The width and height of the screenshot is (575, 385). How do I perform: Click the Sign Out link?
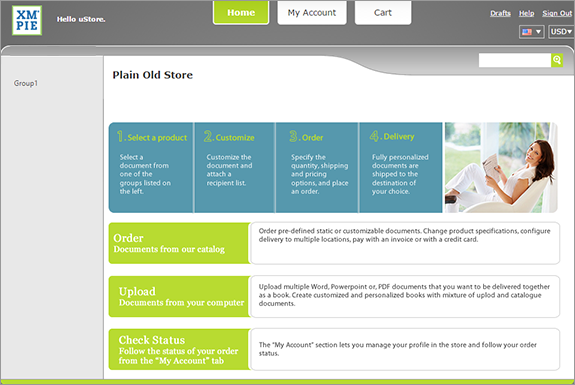click(557, 13)
